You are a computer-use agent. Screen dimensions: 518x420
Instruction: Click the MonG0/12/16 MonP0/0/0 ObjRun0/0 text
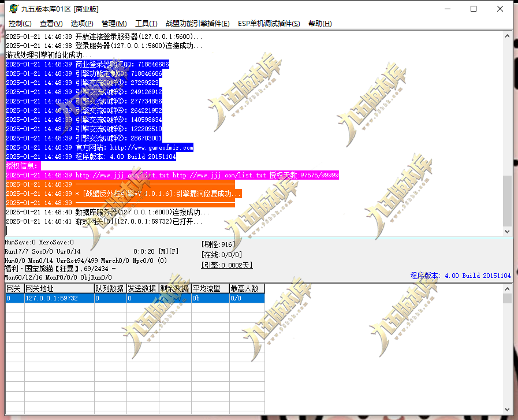pos(58,277)
